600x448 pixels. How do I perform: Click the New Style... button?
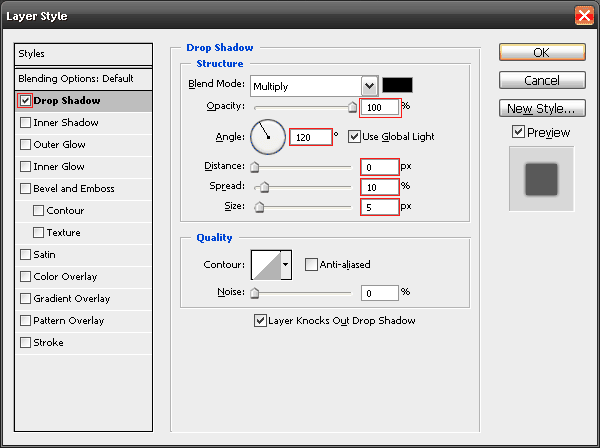(541, 108)
